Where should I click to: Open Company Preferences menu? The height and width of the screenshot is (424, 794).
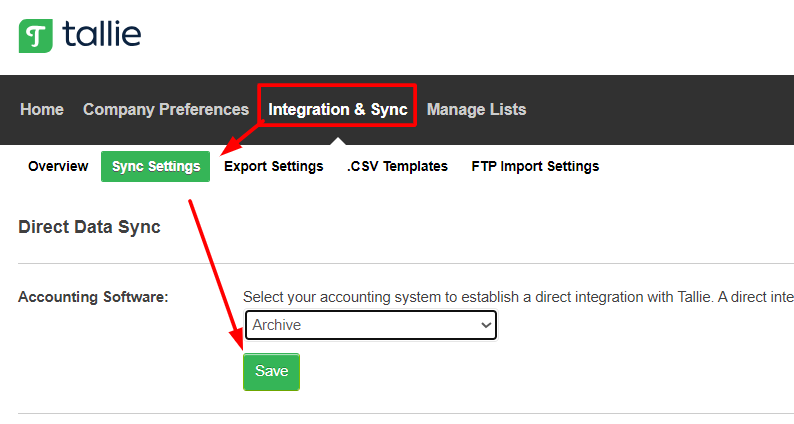click(166, 109)
